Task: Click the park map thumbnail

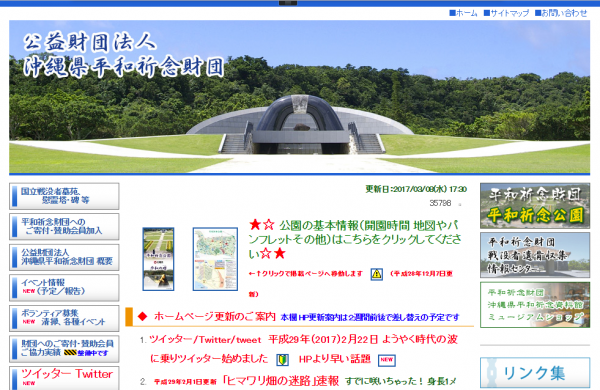Action: tap(215, 259)
